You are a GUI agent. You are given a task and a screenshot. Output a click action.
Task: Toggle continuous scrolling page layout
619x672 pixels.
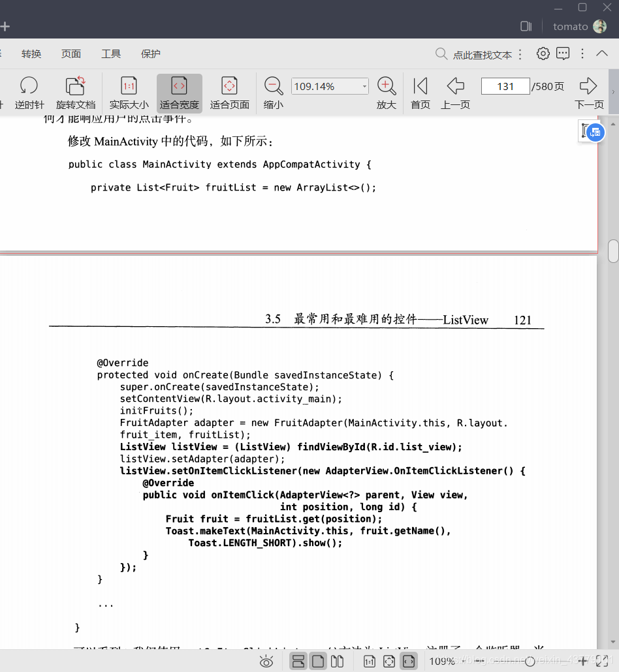coord(298,662)
